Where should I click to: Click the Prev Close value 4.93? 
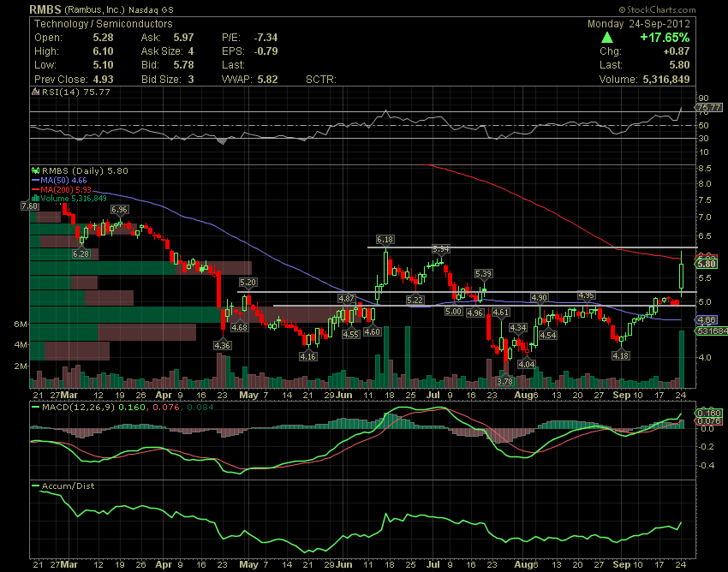pos(103,80)
